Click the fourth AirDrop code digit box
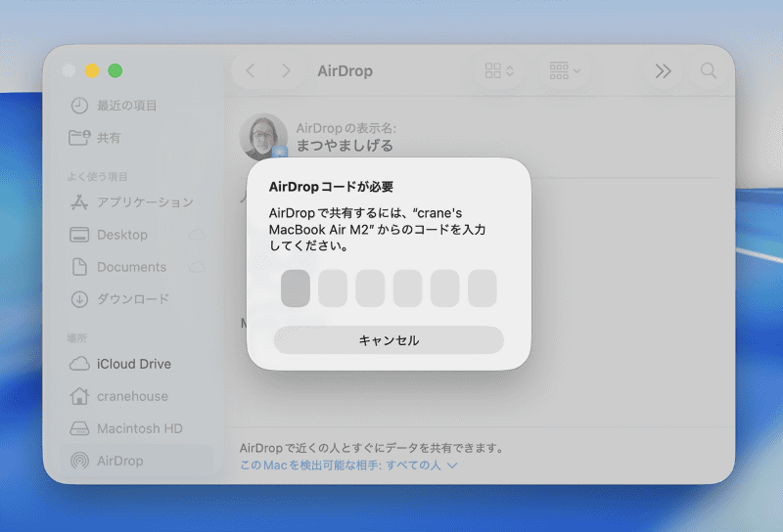 point(407,288)
